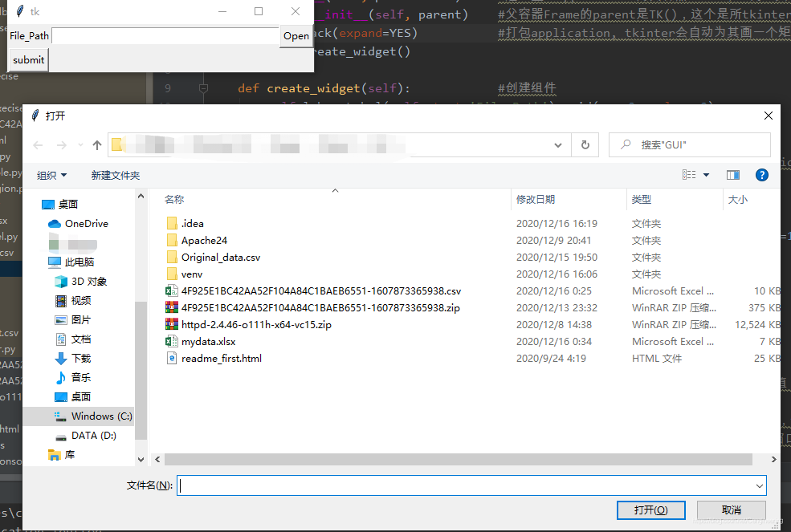
Task: Refresh the folder listing
Action: coord(585,145)
